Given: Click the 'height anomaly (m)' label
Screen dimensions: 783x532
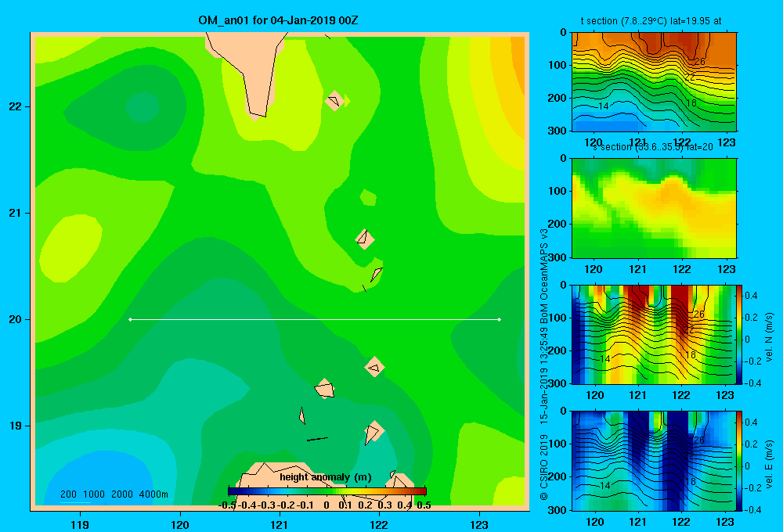Looking at the screenshot, I should 326,477.
